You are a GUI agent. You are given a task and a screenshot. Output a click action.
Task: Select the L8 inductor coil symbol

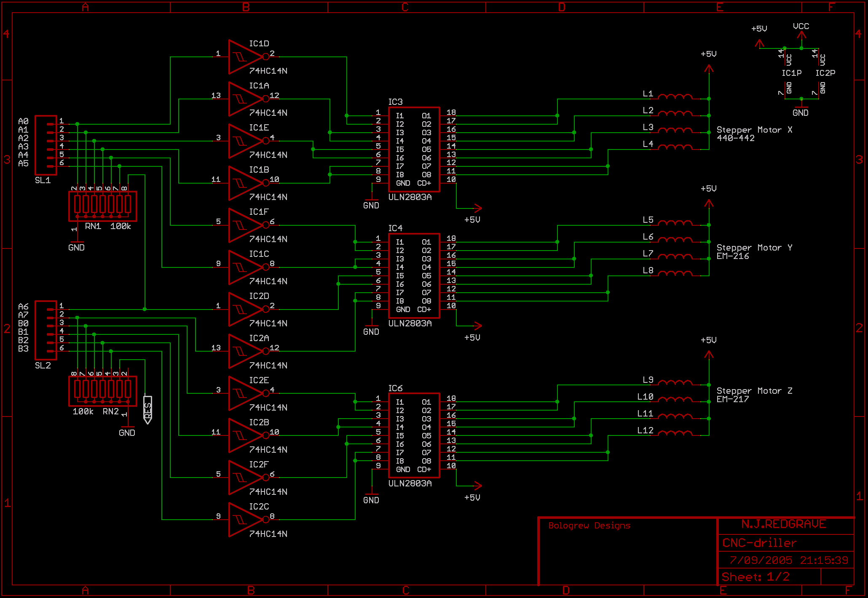click(x=675, y=274)
